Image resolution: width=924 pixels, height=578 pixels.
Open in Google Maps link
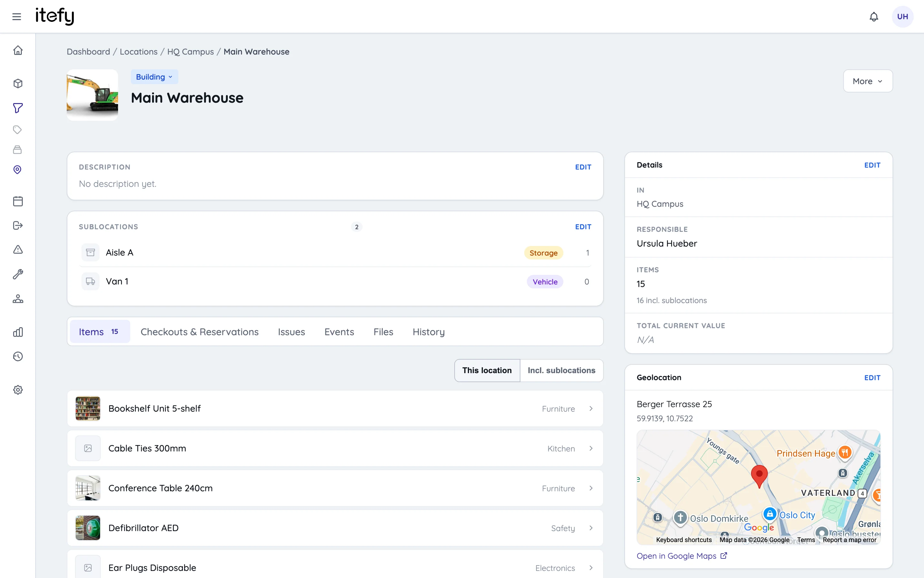(x=682, y=556)
